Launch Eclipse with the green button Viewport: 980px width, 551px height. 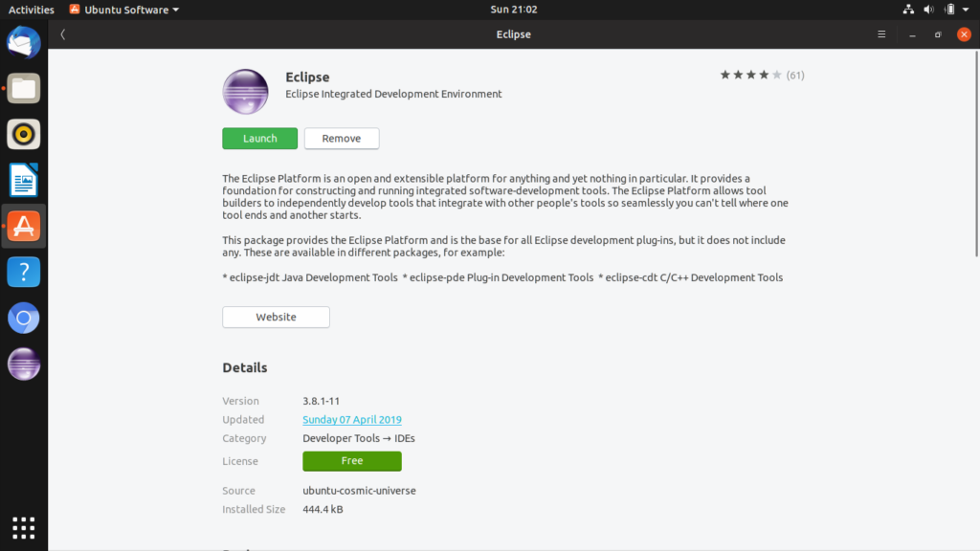pyautogui.click(x=260, y=139)
